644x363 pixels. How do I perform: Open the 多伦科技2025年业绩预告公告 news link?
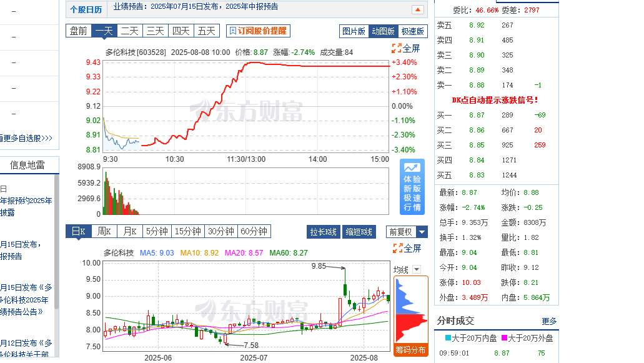point(26,300)
